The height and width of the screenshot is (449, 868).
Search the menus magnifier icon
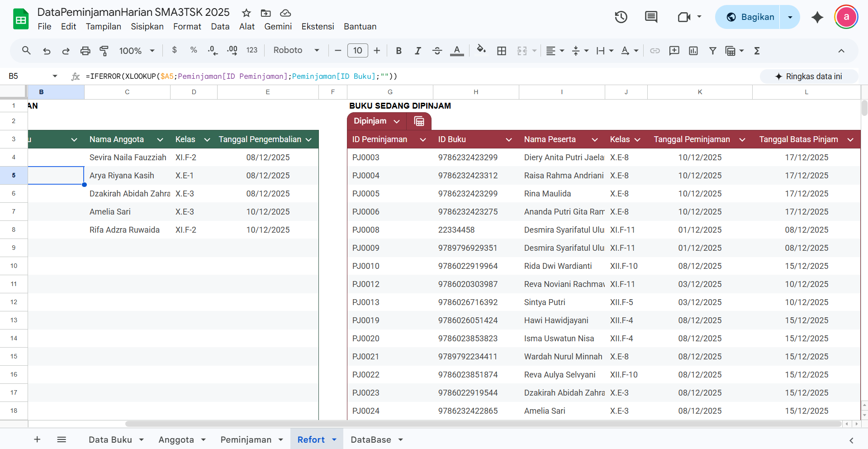[26, 50]
